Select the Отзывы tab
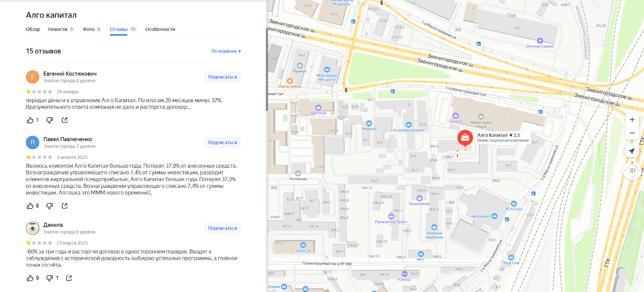 [123, 29]
